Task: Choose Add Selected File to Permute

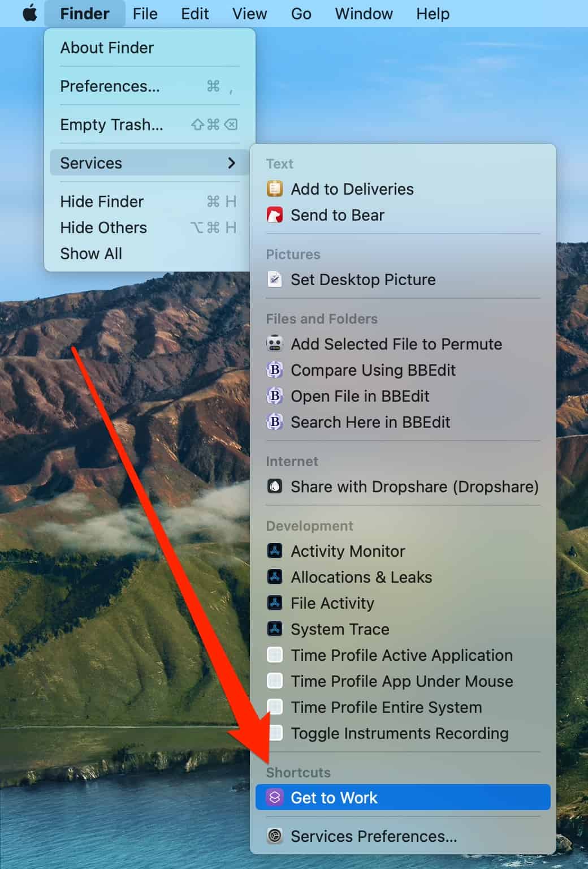Action: pyautogui.click(x=403, y=344)
